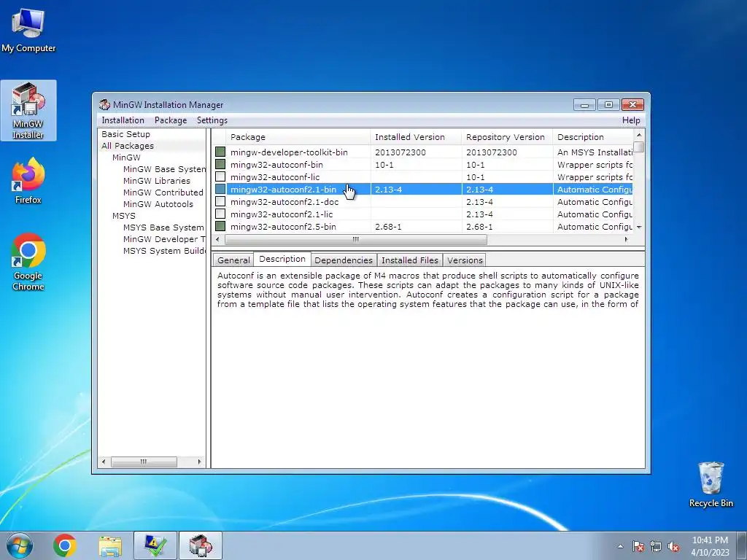Open the Recycle Bin

coord(711,484)
